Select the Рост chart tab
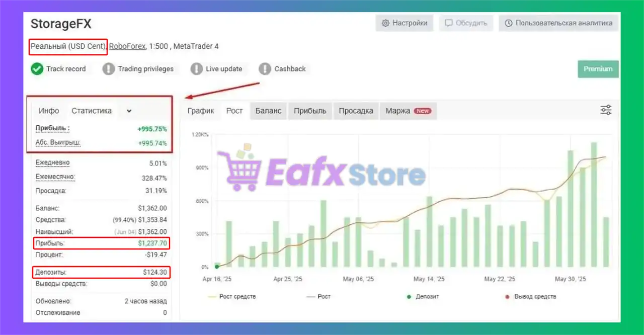 (234, 111)
